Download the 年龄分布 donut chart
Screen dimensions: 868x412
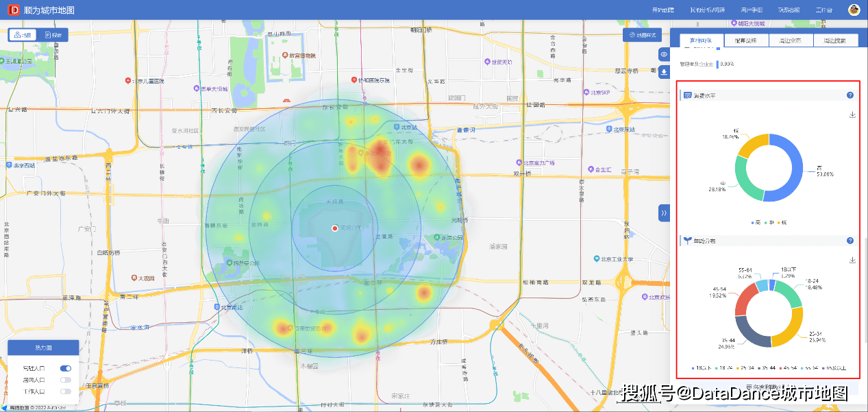tap(852, 260)
